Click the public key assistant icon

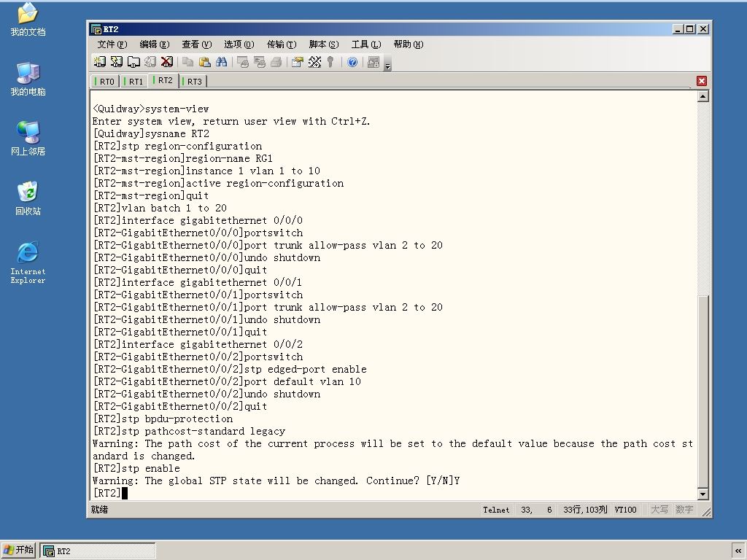point(330,62)
